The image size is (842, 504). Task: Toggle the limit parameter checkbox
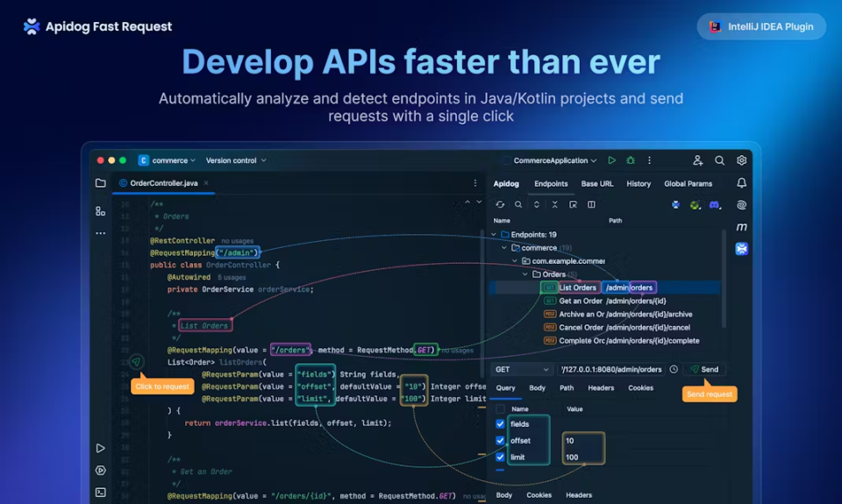click(x=500, y=458)
